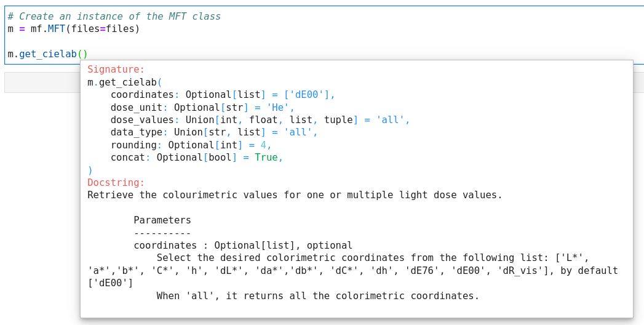The height and width of the screenshot is (325, 644).
Task: Click the get_cielab method name in the code cell
Action: pos(48,54)
